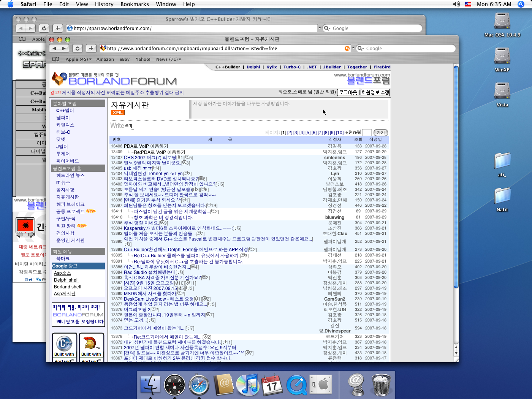Go to page [5] of the board
Image resolution: width=532 pixels, height=399 pixels.
(x=308, y=133)
